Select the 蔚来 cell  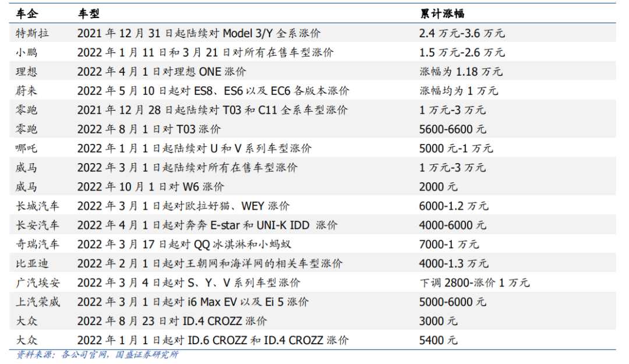pos(26,91)
